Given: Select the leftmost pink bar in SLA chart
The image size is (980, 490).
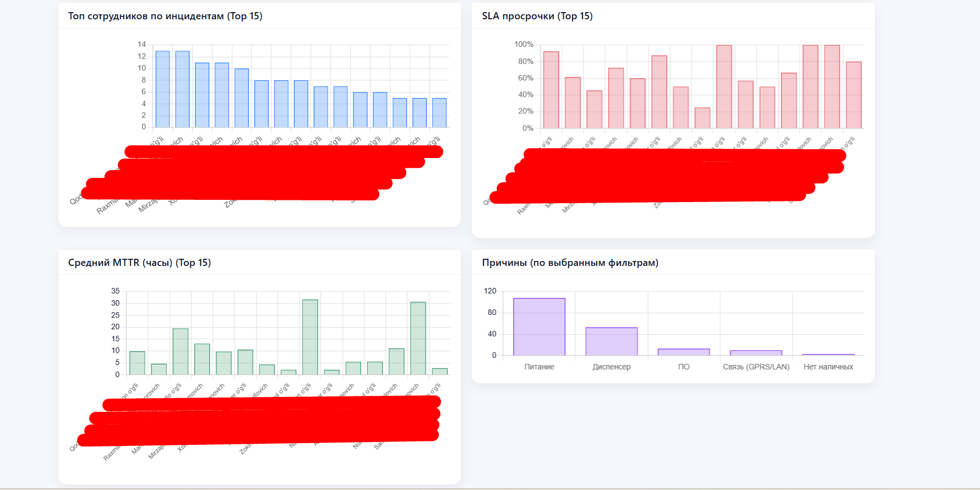Looking at the screenshot, I should [551, 90].
